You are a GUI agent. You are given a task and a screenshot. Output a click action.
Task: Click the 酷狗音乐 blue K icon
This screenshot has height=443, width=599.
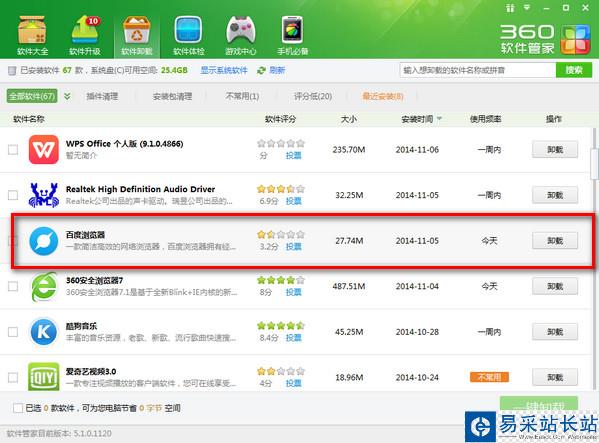point(44,332)
